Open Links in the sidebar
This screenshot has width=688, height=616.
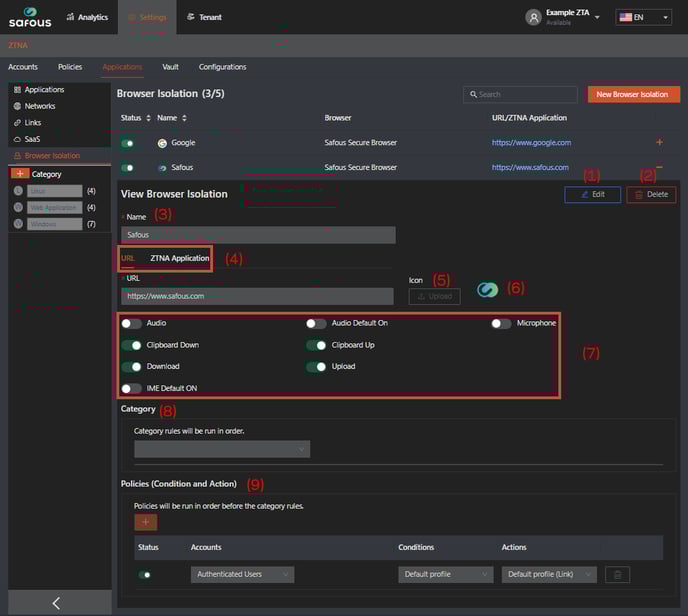[33, 122]
